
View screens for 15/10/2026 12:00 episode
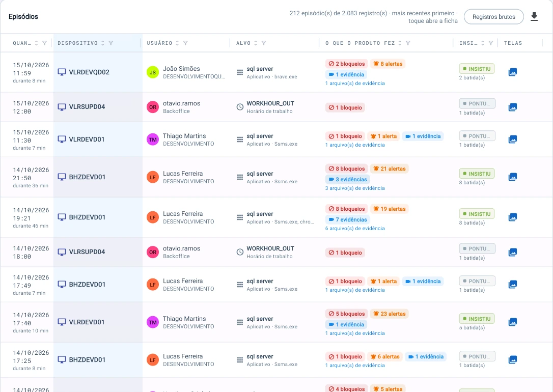click(x=512, y=107)
